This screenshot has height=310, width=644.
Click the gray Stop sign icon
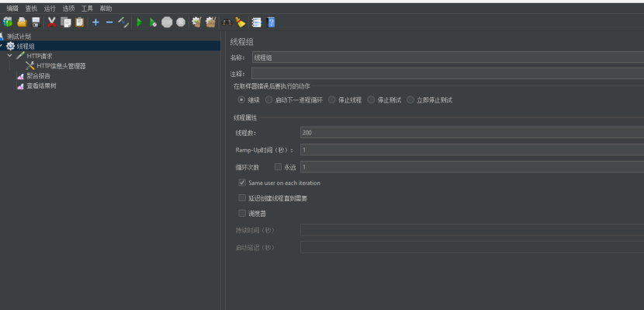[x=167, y=23]
